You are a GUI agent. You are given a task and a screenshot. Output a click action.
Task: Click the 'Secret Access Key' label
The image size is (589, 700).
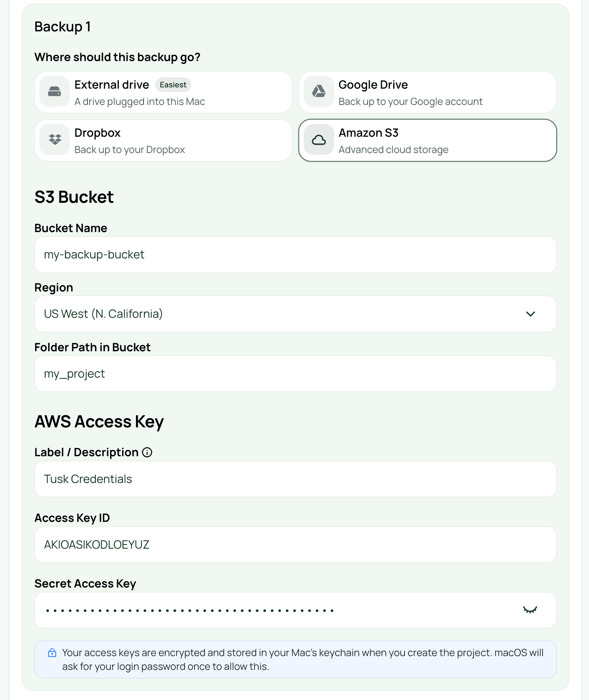pos(85,584)
